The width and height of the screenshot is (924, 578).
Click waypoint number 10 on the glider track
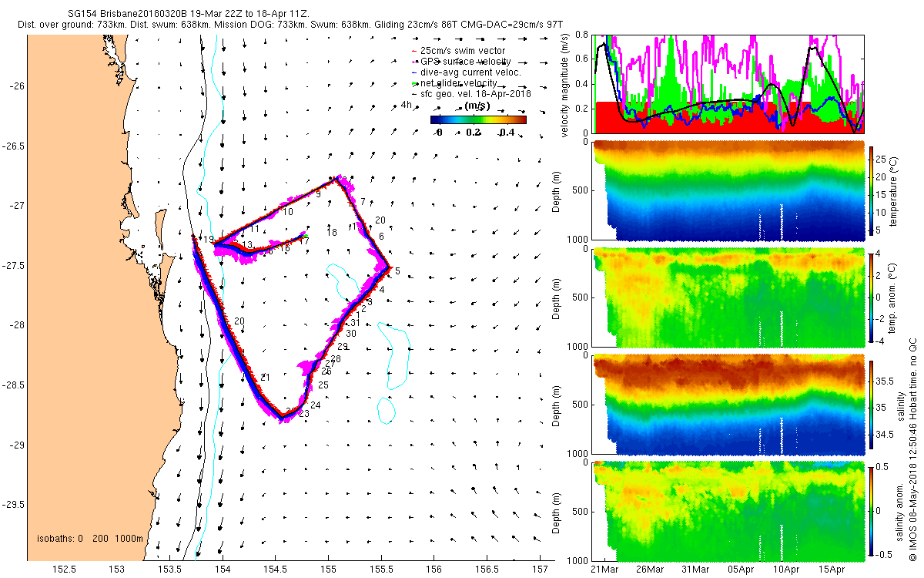coord(288,212)
